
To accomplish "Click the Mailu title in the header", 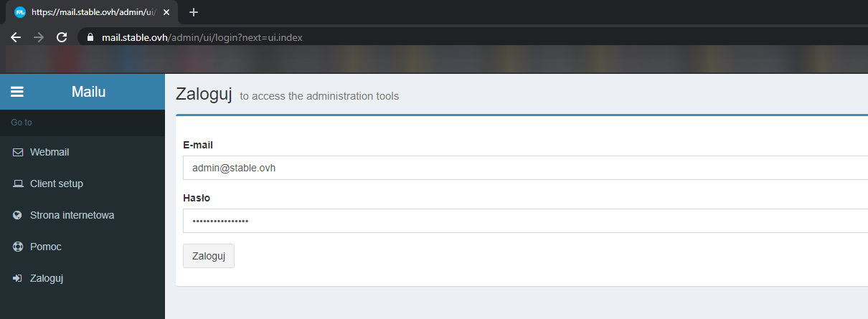I will pyautogui.click(x=89, y=92).
